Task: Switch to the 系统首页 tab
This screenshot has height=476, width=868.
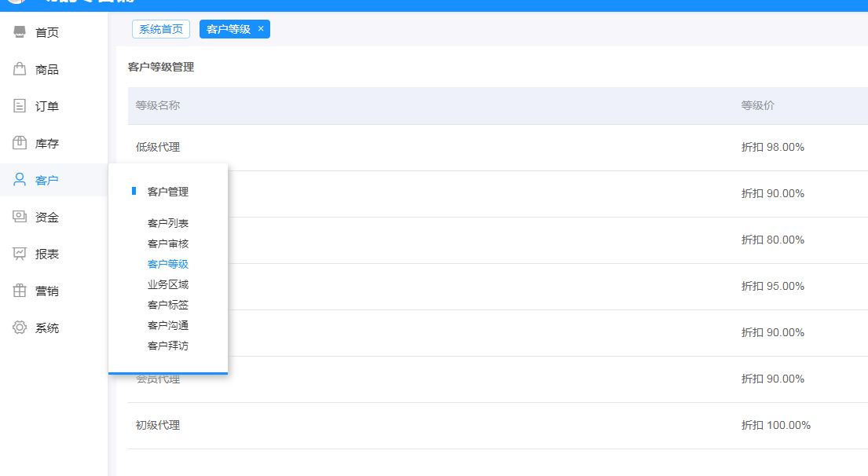Action: point(161,29)
